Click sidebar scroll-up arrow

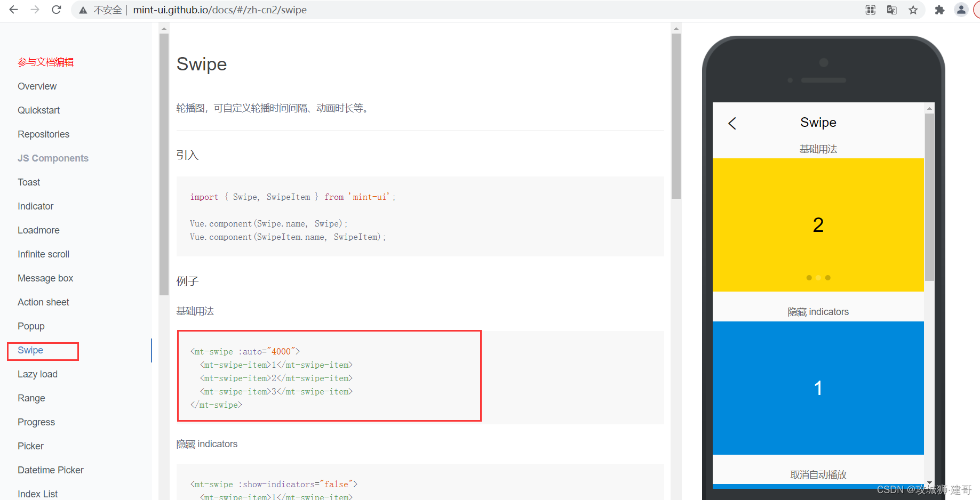click(x=164, y=29)
